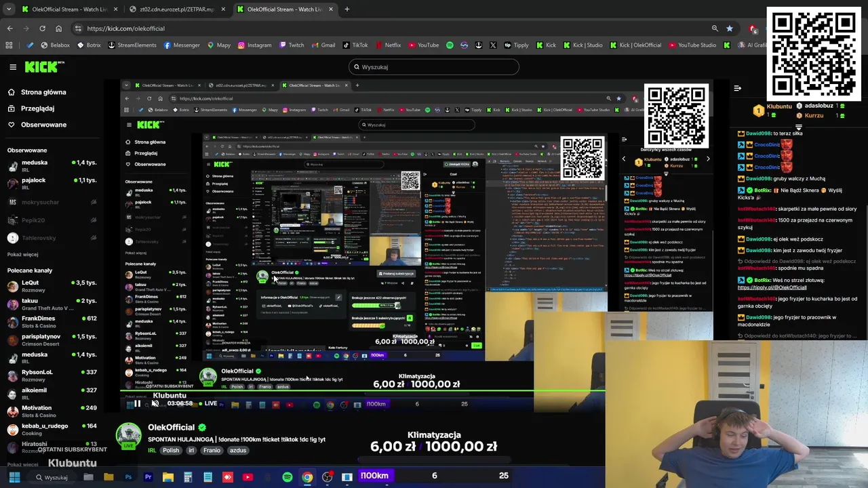Open Messenger bookmark
Image resolution: width=868 pixels, height=488 pixels.
tap(182, 45)
